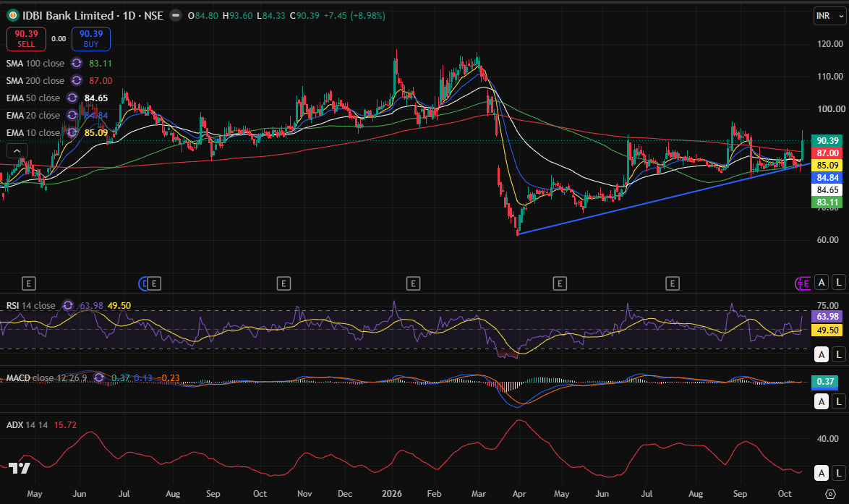The image size is (849, 504).
Task: Click the refresh icon beside EMA 20 close
Action: coord(72,115)
